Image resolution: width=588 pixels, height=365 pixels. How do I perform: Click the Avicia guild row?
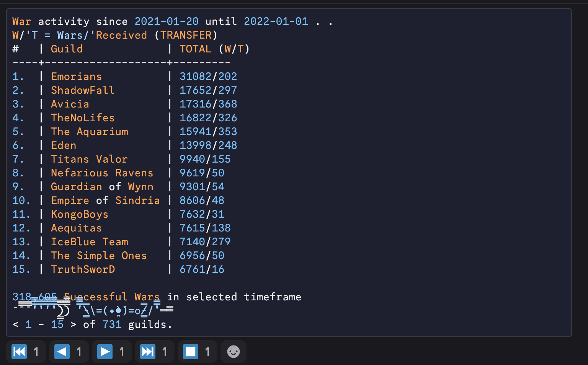pos(70,104)
